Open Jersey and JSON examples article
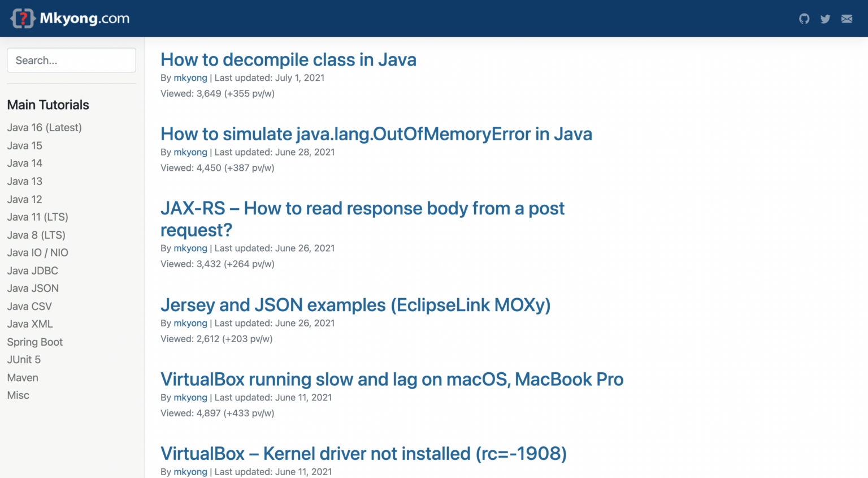This screenshot has width=868, height=478. 355,305
